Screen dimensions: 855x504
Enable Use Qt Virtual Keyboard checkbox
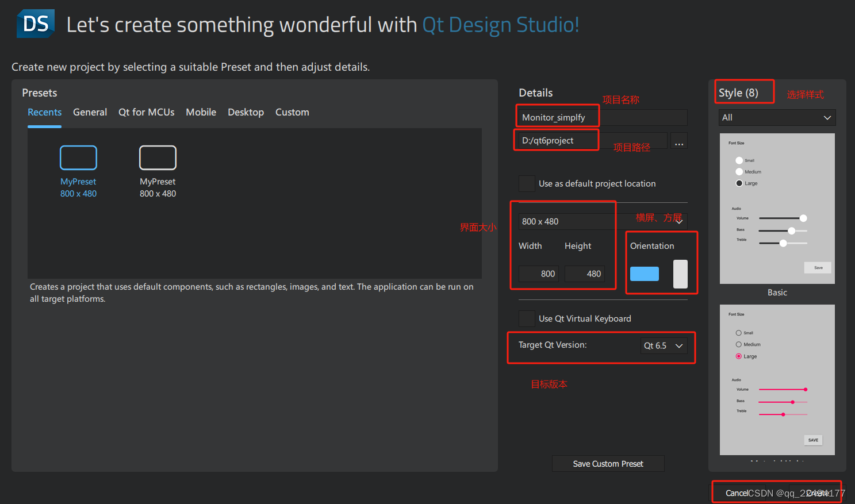[527, 319]
